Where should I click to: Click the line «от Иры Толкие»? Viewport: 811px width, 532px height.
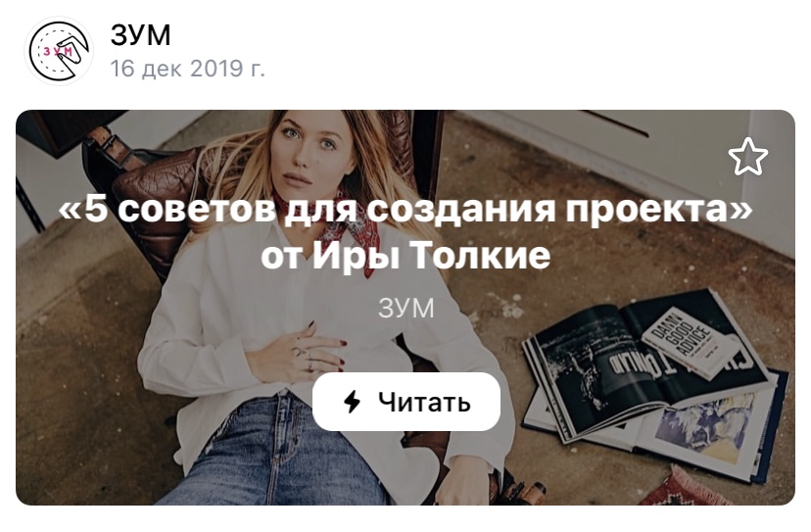[x=405, y=255]
